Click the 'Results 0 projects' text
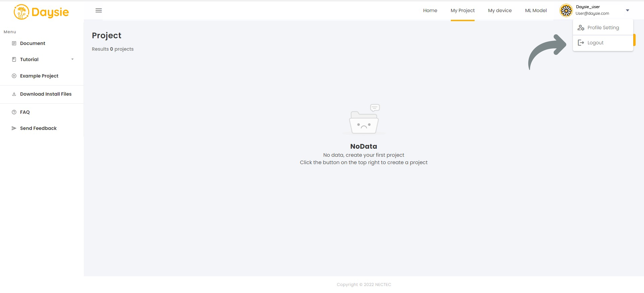This screenshot has height=293, width=644. pyautogui.click(x=113, y=49)
